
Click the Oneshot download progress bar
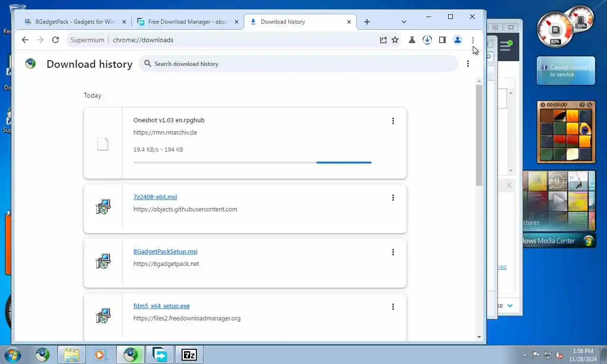[252, 163]
